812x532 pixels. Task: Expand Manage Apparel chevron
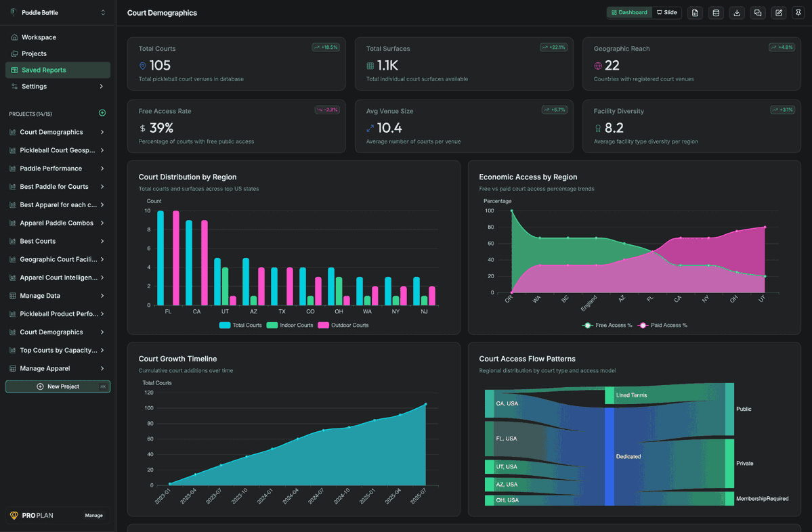coord(102,368)
